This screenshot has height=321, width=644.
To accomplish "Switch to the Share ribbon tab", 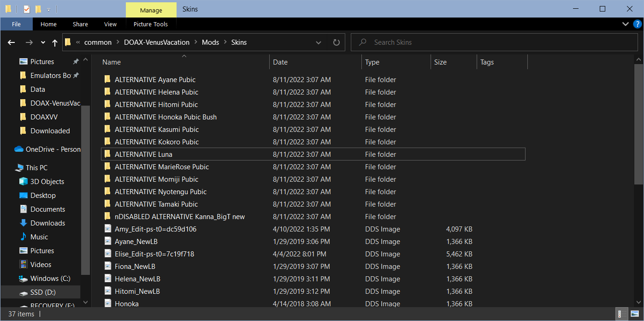I will coord(80,24).
